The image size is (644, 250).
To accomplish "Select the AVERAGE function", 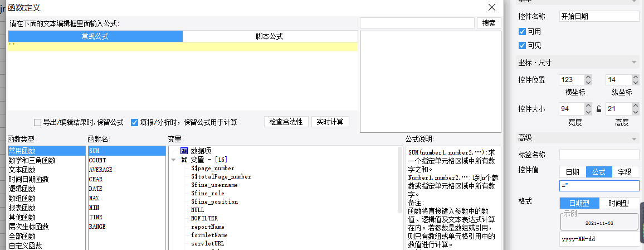I will coord(127,170).
